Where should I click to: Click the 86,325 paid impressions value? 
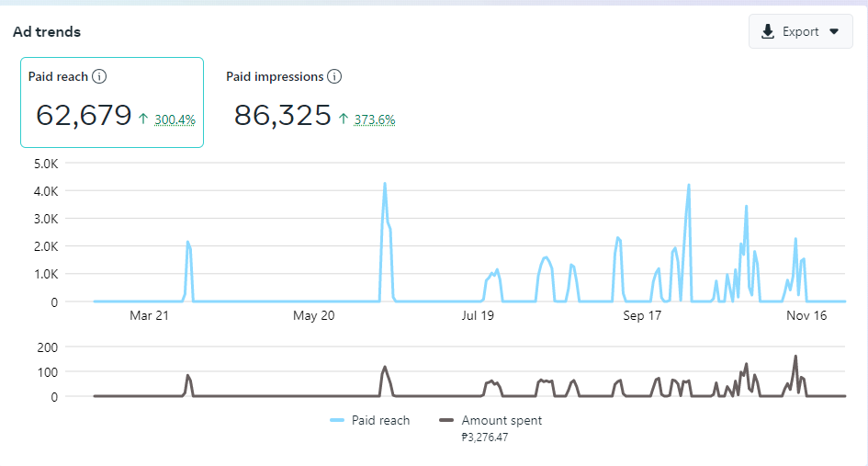click(282, 116)
